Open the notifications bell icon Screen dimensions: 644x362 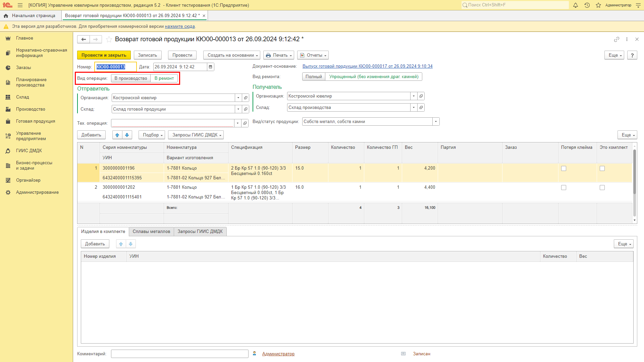click(576, 5)
